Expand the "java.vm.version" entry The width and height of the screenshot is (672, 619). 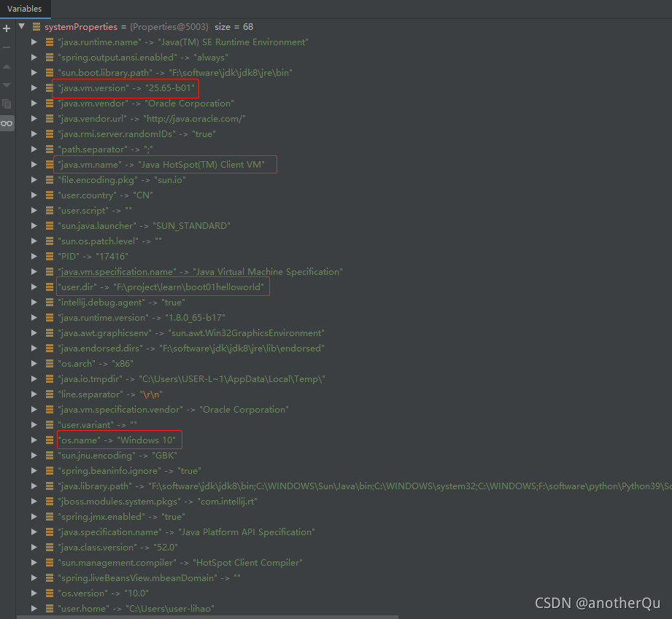point(34,87)
